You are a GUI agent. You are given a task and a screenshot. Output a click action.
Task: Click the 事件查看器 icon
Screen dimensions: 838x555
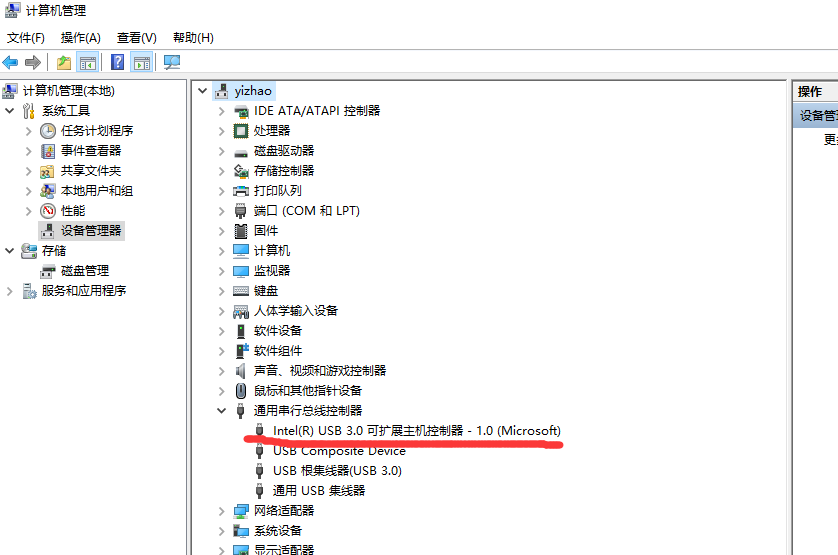(48, 151)
